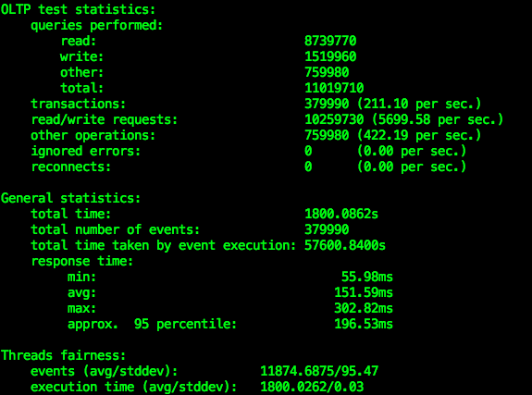Click the other operations 422.19 per sec. text
The height and width of the screenshot is (395, 532).
pos(419,135)
